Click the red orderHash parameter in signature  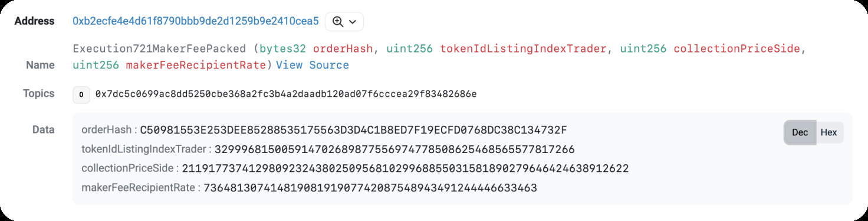pyautogui.click(x=343, y=49)
